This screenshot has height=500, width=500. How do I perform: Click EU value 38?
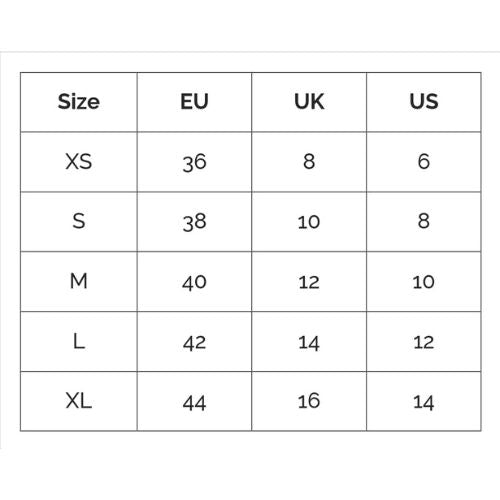[x=194, y=222]
